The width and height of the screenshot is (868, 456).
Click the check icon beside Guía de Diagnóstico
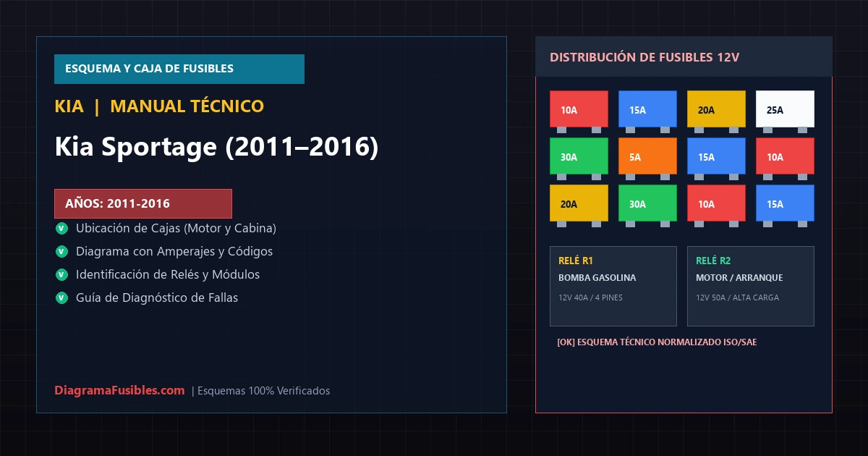(61, 297)
